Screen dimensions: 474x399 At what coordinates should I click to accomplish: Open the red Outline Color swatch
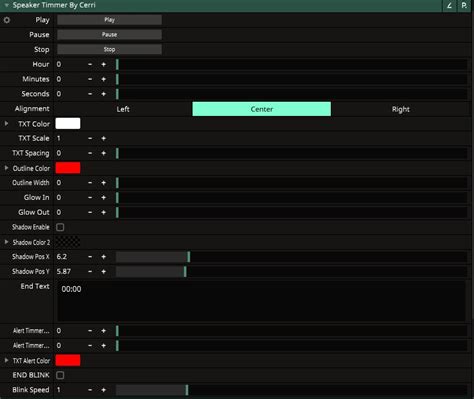point(68,168)
